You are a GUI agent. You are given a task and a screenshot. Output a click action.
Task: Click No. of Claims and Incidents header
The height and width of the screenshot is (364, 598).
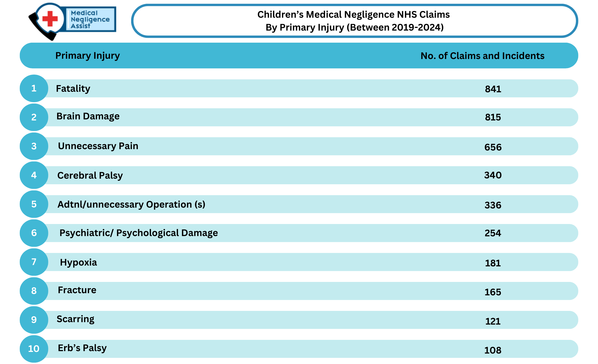point(482,56)
